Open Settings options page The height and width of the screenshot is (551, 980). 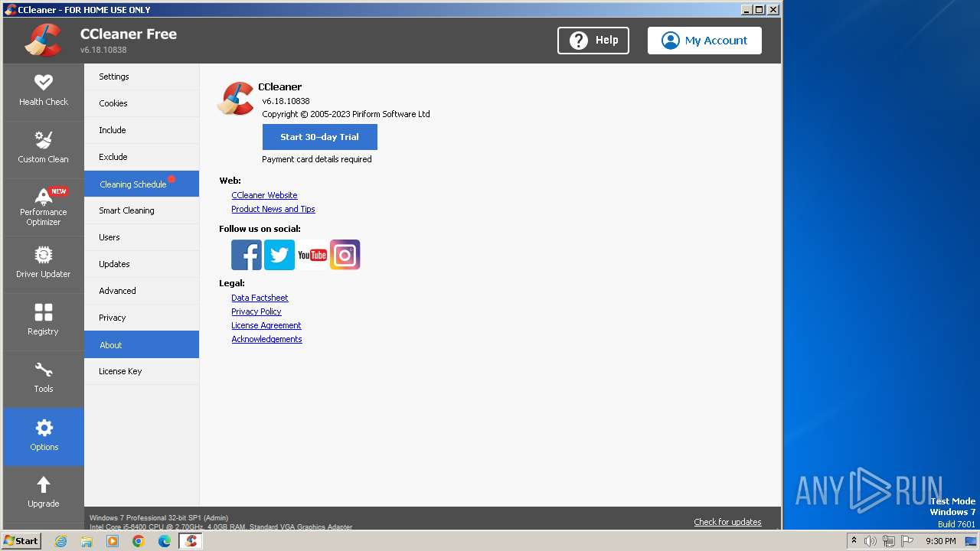coord(142,77)
